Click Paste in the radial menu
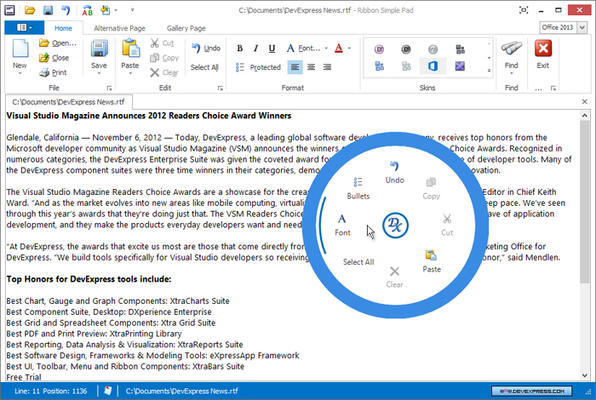The image size is (596, 400). click(x=431, y=261)
